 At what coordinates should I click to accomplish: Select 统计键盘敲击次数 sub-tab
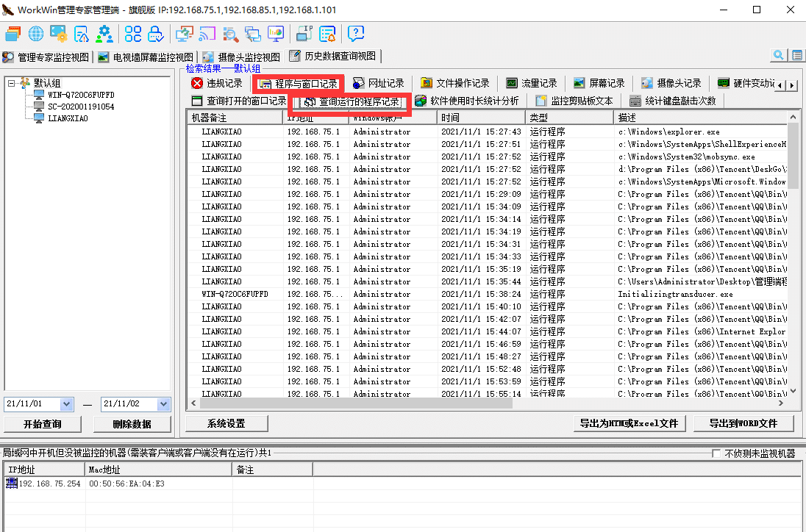pos(673,101)
